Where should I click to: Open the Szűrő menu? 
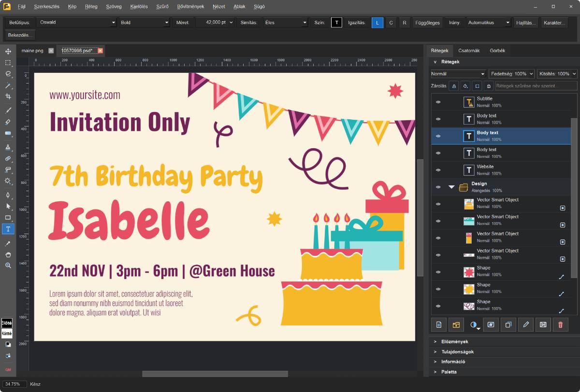tap(162, 7)
